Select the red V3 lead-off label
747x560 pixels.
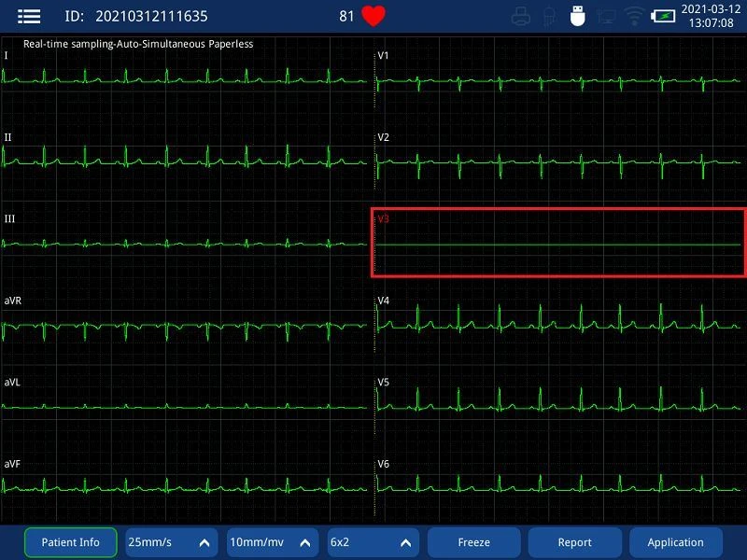click(383, 218)
